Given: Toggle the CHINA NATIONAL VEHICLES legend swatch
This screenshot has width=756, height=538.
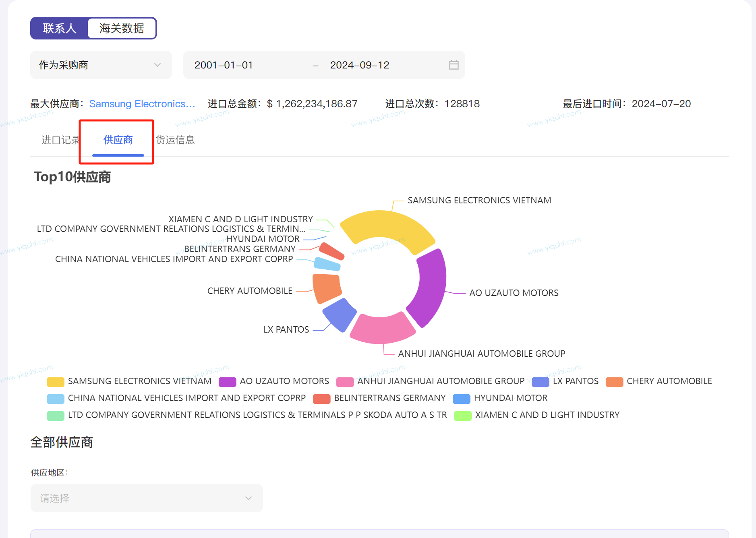Looking at the screenshot, I should (x=56, y=399).
